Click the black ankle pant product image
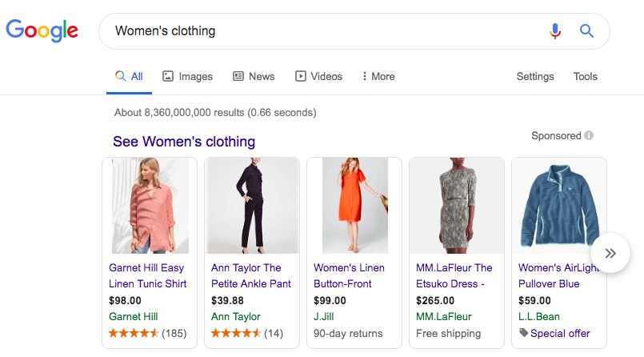This screenshot has width=644, height=357. pos(252,206)
